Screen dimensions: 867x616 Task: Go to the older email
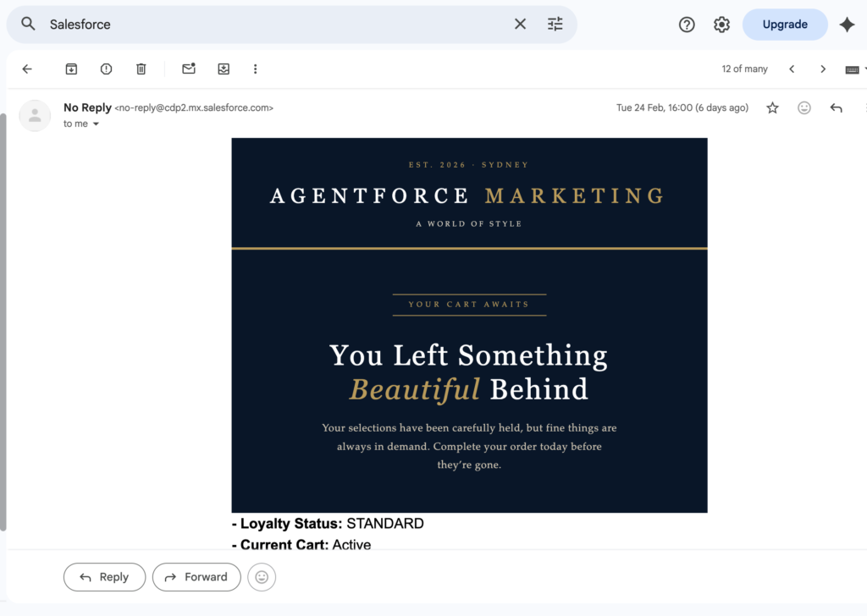[823, 69]
